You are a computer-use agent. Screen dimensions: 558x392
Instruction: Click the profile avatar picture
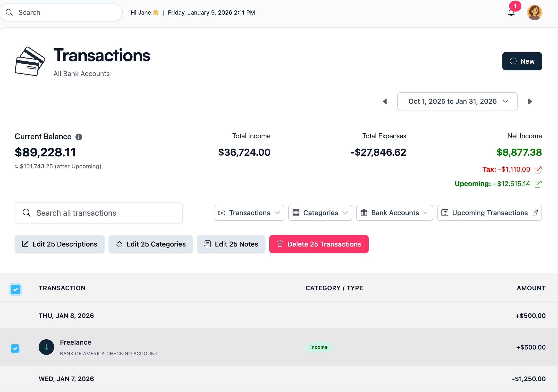(x=535, y=12)
